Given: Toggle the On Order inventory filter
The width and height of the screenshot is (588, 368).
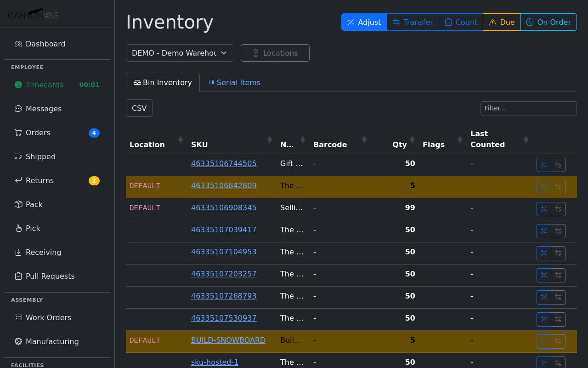Looking at the screenshot, I should 548,22.
